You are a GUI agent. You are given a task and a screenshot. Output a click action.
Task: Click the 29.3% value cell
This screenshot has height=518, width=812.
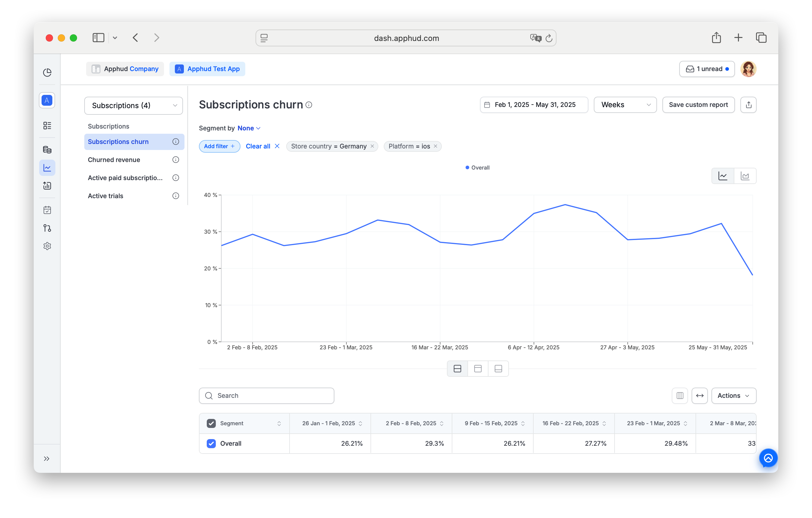point(411,443)
